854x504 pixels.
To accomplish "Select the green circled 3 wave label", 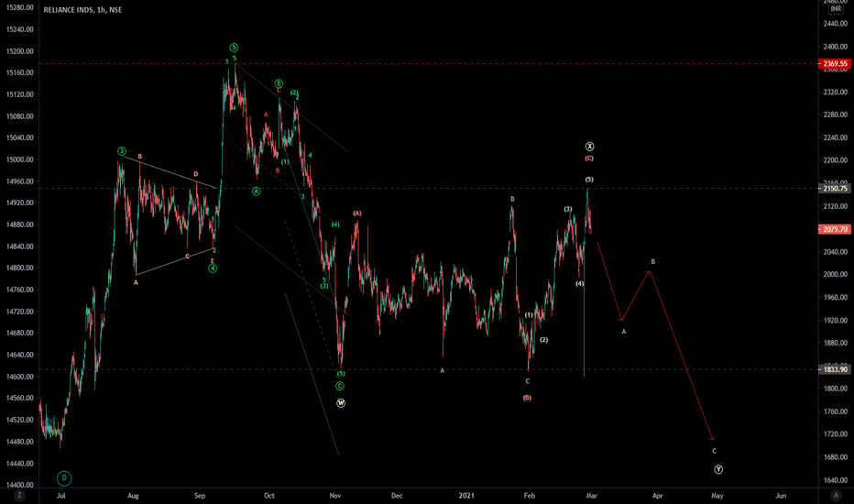I will pos(122,151).
